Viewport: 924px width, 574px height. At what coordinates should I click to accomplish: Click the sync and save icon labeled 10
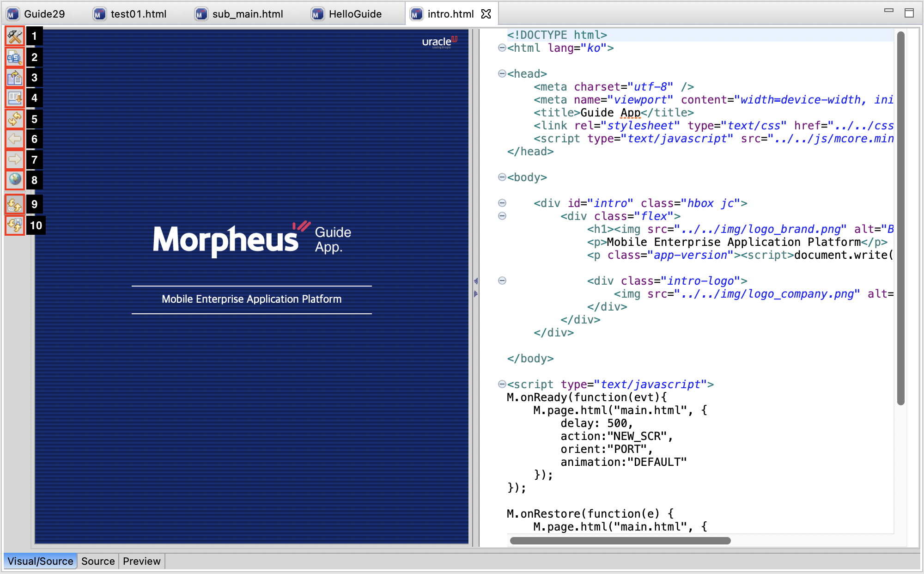(14, 225)
